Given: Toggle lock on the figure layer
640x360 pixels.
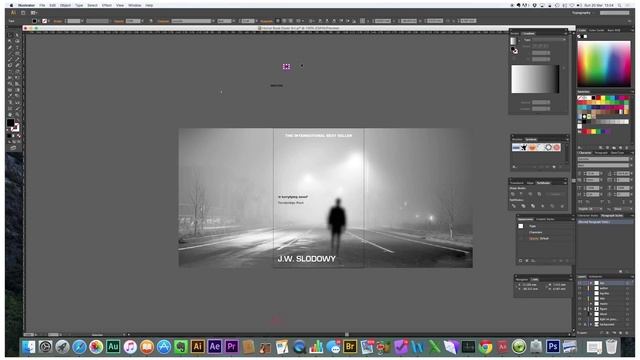Looking at the screenshot, I should (x=585, y=309).
